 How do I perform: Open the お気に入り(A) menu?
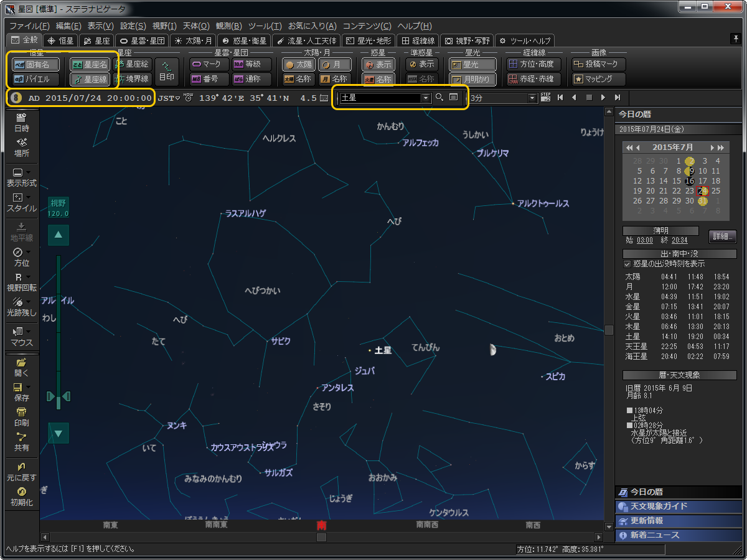click(x=312, y=26)
